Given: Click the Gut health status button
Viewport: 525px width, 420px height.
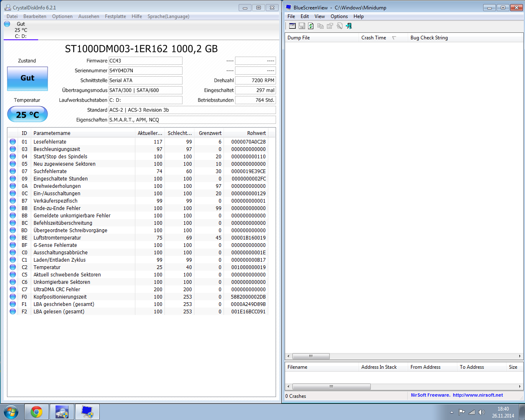Looking at the screenshot, I should [x=27, y=78].
